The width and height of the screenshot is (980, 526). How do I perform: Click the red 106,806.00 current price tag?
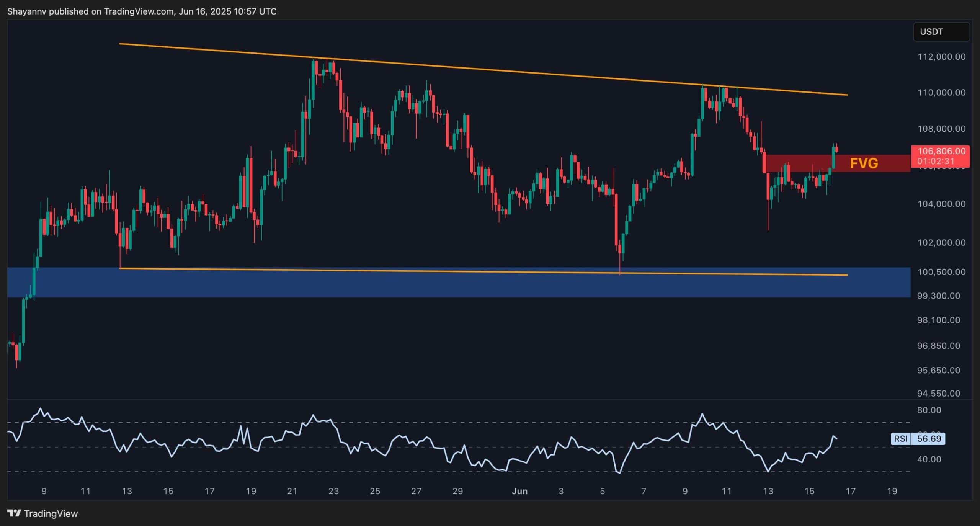[941, 151]
